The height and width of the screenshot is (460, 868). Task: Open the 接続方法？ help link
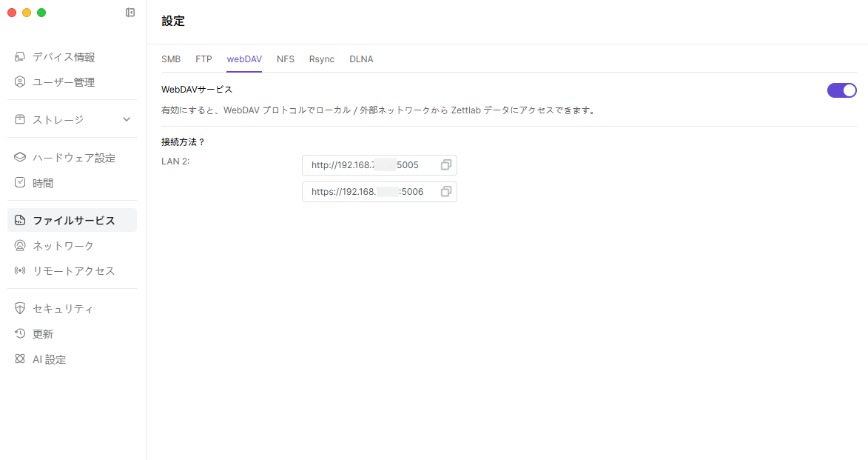pos(183,141)
